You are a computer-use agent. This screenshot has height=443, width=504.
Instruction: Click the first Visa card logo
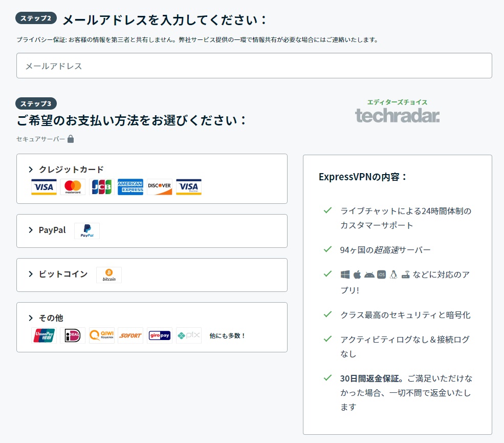pyautogui.click(x=43, y=187)
